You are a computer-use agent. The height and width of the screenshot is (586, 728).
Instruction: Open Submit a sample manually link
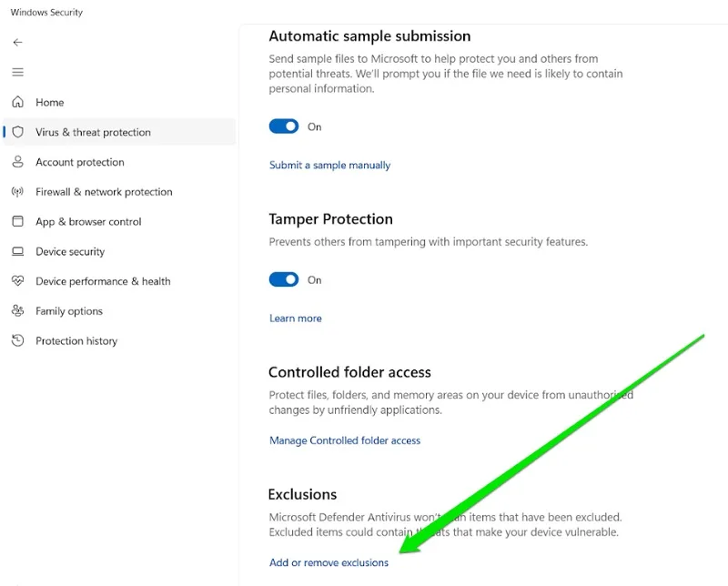329,166
